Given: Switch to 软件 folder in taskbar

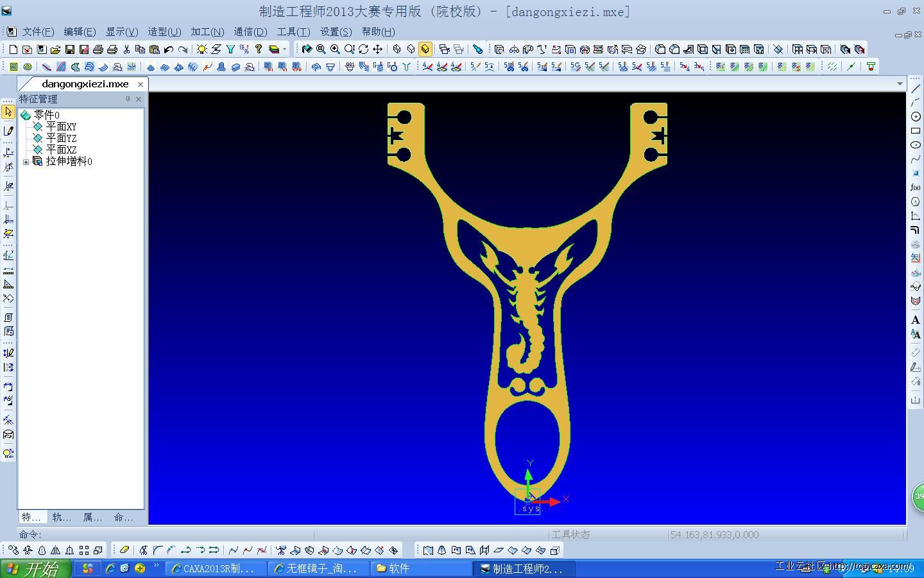Looking at the screenshot, I should (x=420, y=569).
